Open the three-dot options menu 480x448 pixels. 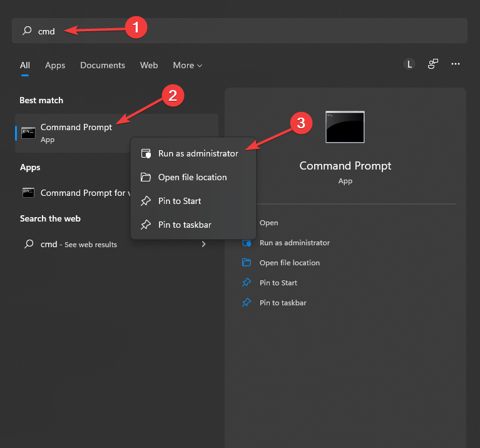pyautogui.click(x=456, y=64)
